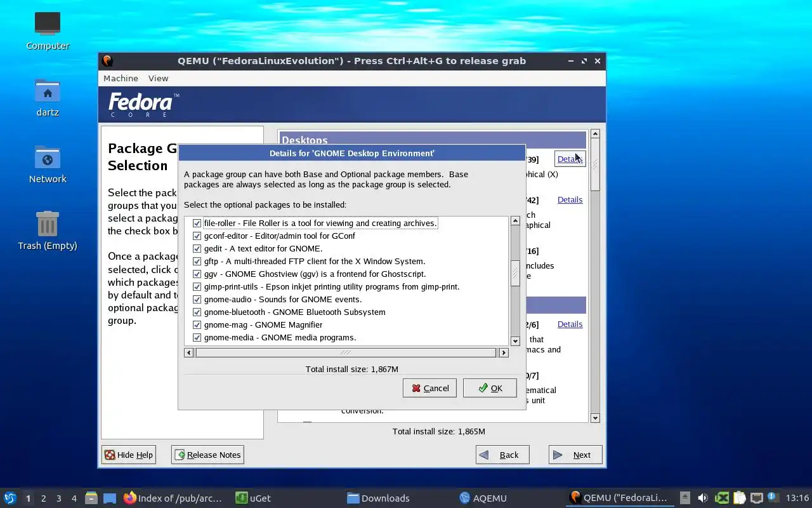This screenshot has width=812, height=508.
Task: Open file manager launcher in taskbar
Action: click(x=91, y=498)
